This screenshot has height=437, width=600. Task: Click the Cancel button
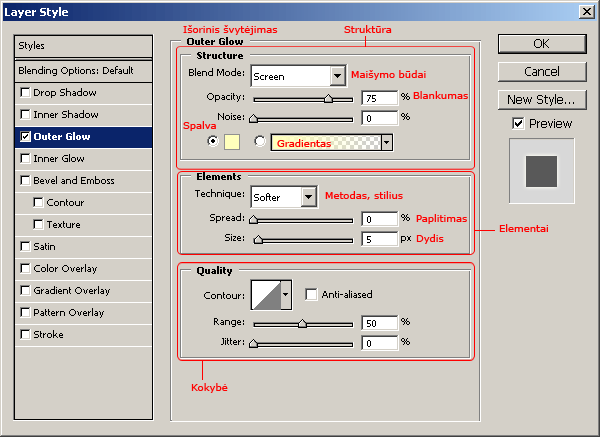click(x=540, y=72)
